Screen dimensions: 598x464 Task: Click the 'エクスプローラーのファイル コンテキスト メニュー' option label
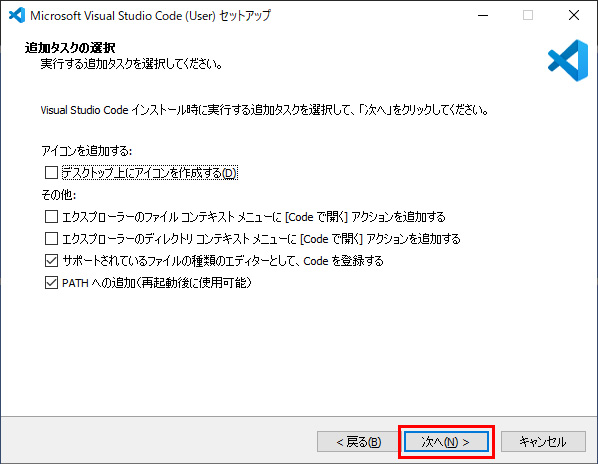(x=254, y=217)
